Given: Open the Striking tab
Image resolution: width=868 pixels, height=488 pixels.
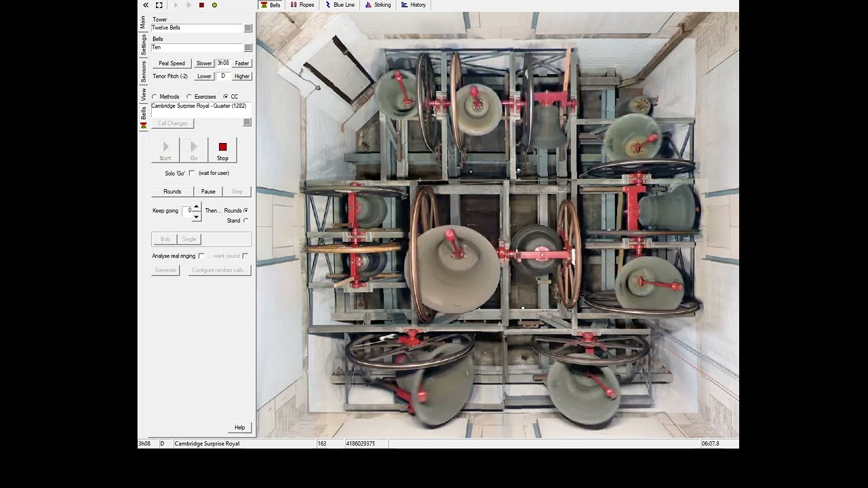Looking at the screenshot, I should click(x=378, y=5).
